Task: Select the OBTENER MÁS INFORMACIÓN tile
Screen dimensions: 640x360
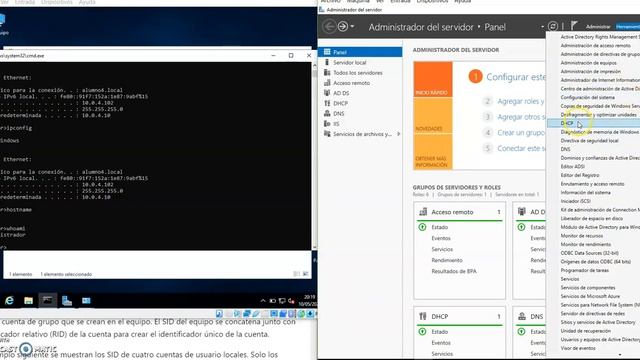Action: pos(433,152)
